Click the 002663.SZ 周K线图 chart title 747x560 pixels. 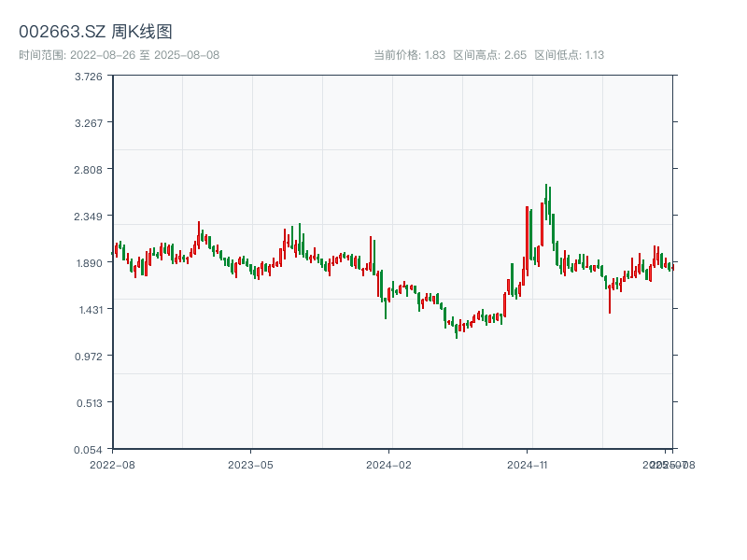(x=95, y=32)
